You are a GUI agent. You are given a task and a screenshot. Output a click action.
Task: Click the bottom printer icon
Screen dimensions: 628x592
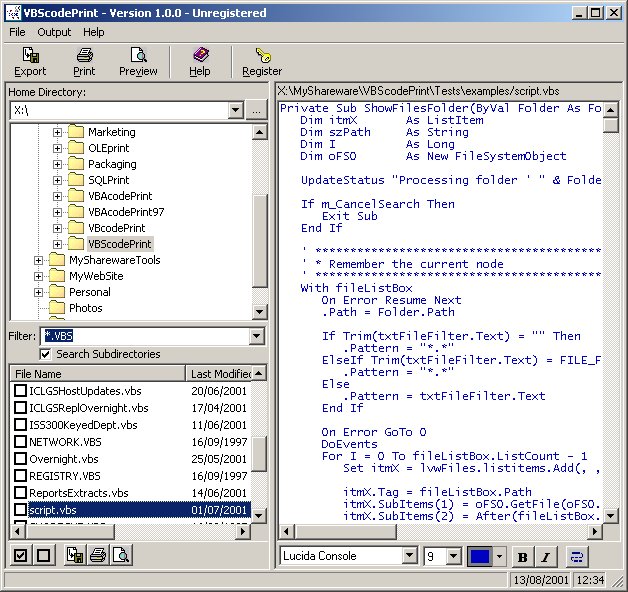click(x=98, y=556)
